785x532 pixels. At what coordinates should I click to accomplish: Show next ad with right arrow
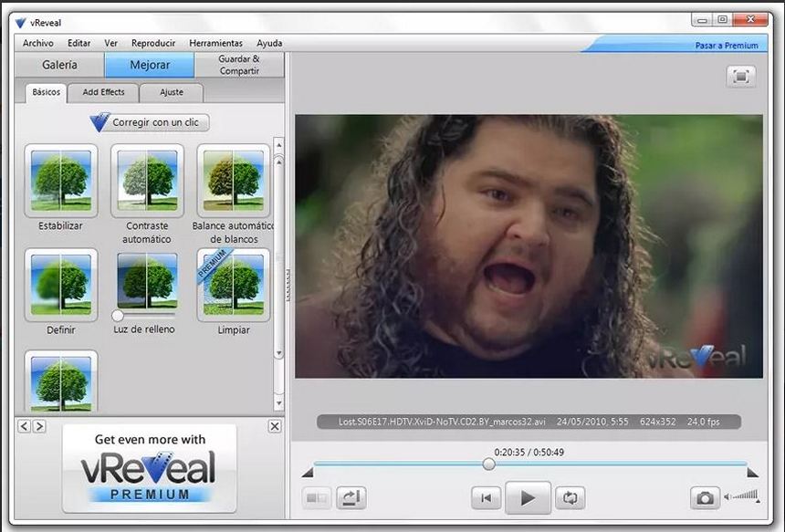39,426
